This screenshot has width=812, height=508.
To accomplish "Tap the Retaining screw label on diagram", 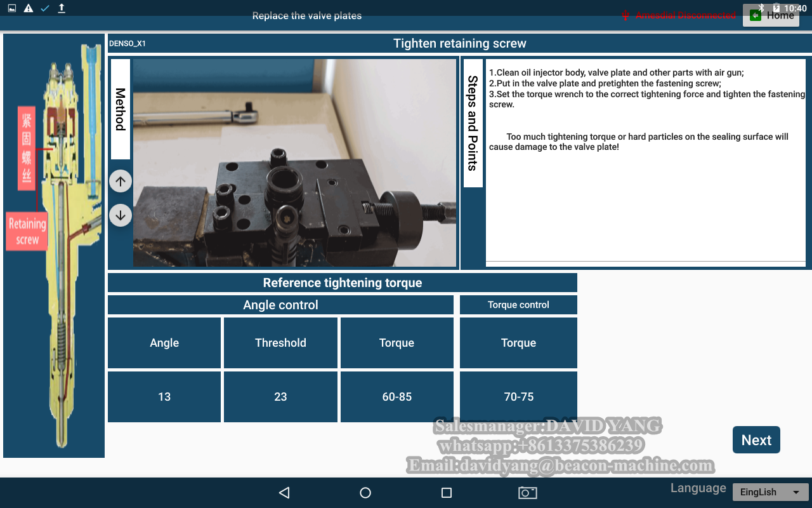I will (27, 231).
